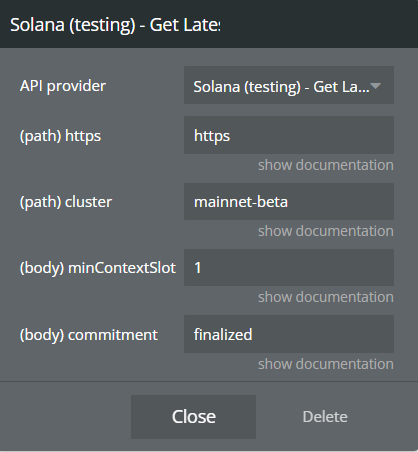
Task: Close the Solana API call dialog
Action: [193, 417]
